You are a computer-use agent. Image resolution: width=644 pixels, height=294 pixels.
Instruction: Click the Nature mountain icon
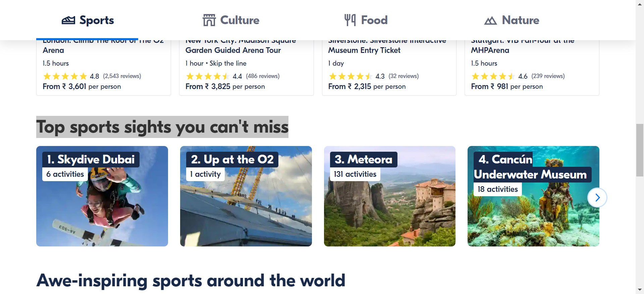(490, 21)
